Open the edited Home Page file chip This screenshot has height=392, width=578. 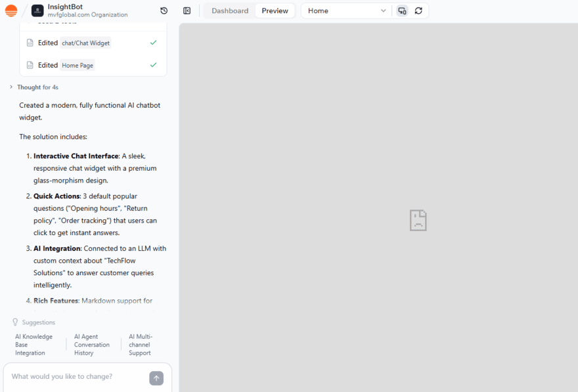pos(78,65)
